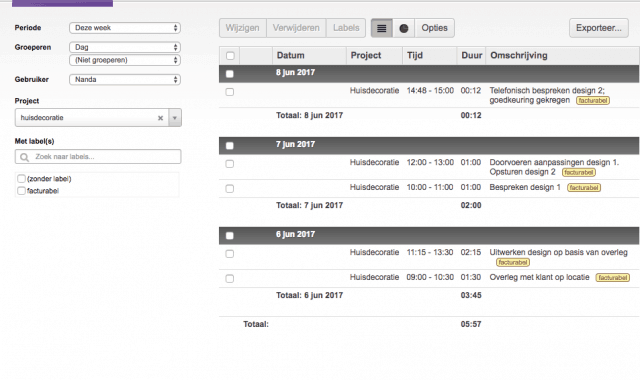Image resolution: width=640 pixels, height=380 pixels.
Task: Click the Labels button
Action: [346, 28]
